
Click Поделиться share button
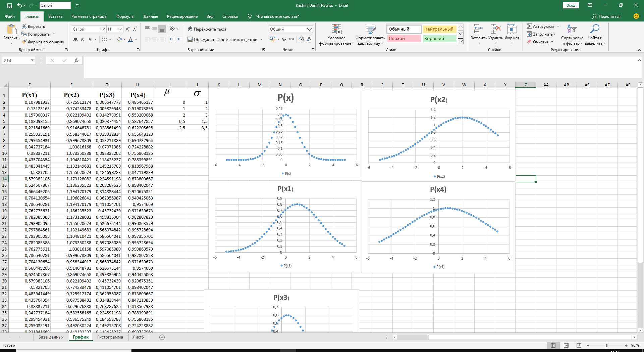click(606, 16)
